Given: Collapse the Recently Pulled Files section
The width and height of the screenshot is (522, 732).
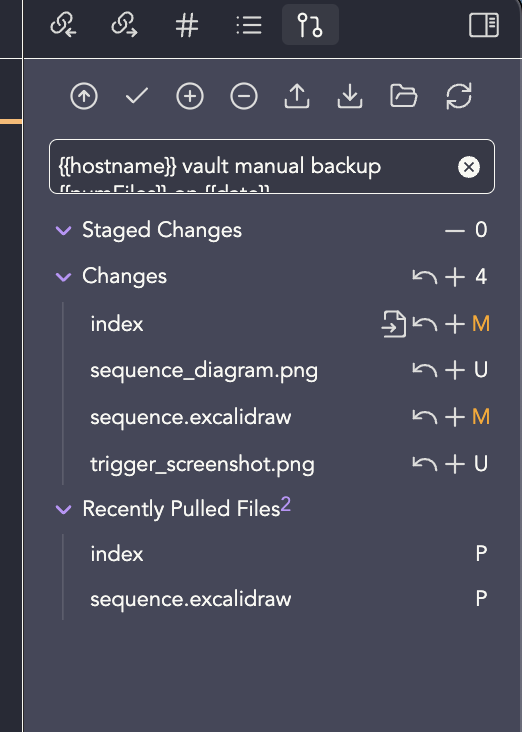Looking at the screenshot, I should [x=63, y=509].
